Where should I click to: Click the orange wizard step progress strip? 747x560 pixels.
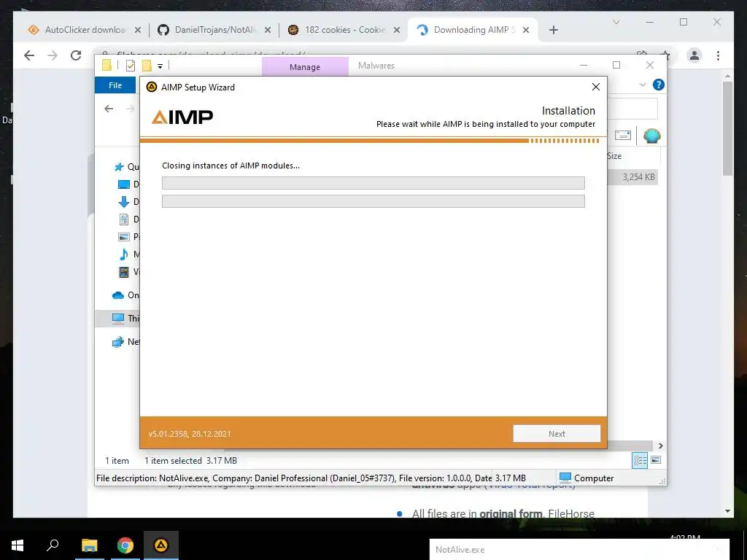370,141
